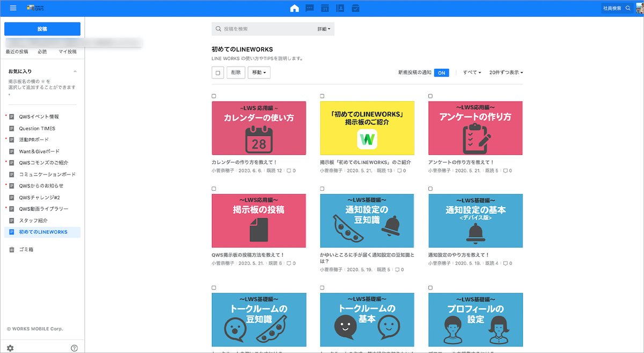Select the マイ投稿 tab
The image size is (644, 353).
(68, 52)
